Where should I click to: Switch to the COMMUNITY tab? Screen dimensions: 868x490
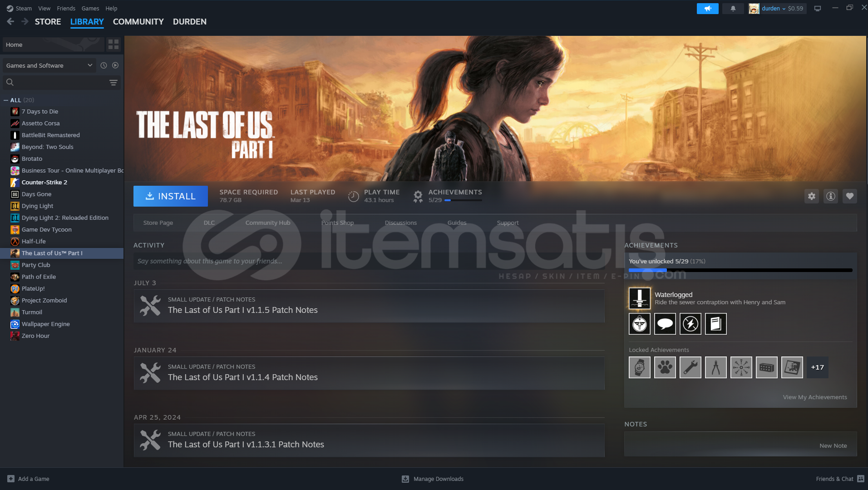click(x=138, y=21)
